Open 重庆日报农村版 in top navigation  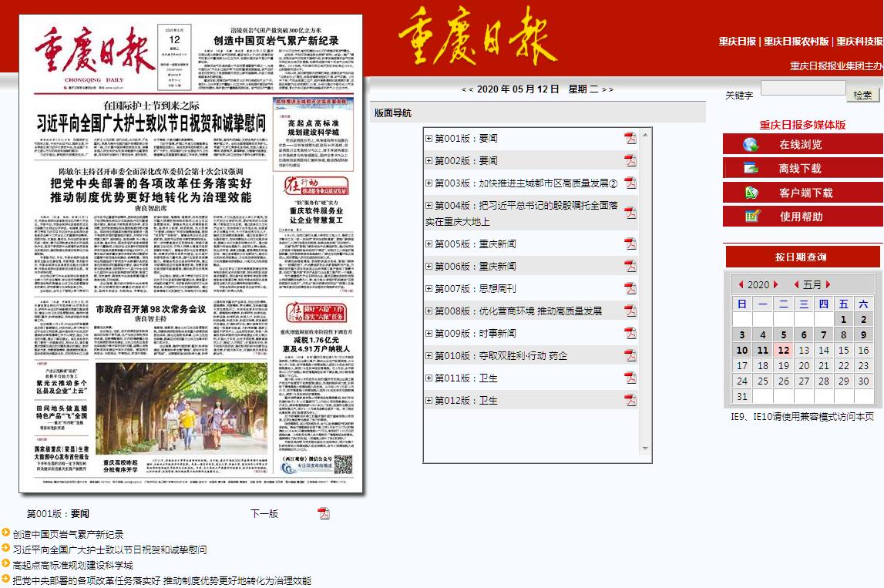796,42
